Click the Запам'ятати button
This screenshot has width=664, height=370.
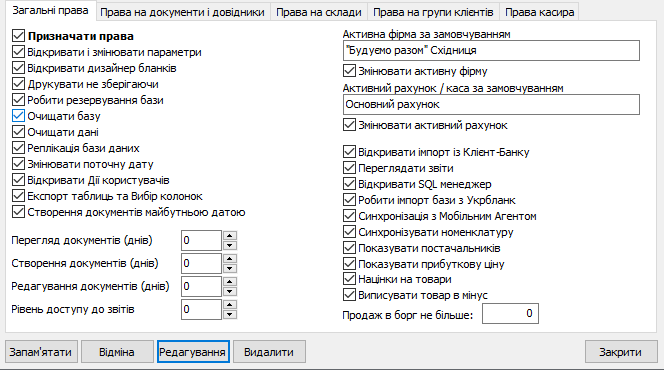point(41,352)
